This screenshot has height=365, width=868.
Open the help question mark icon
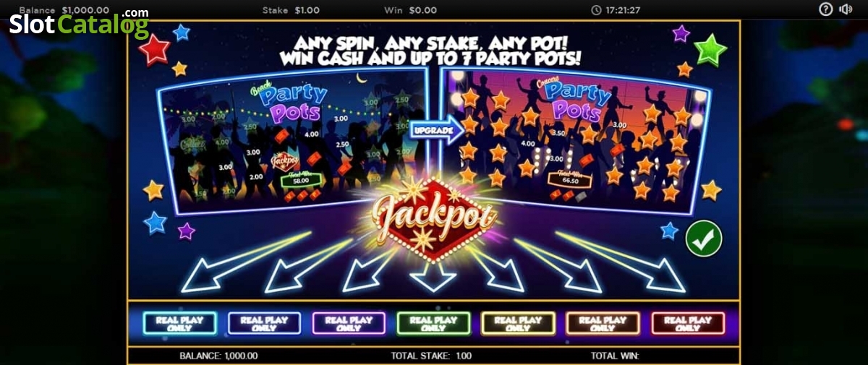[x=826, y=9]
